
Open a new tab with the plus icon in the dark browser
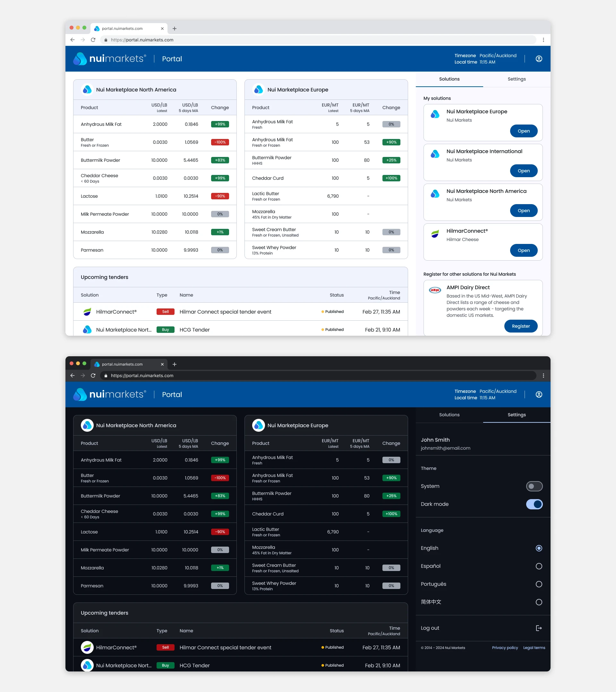click(x=175, y=364)
